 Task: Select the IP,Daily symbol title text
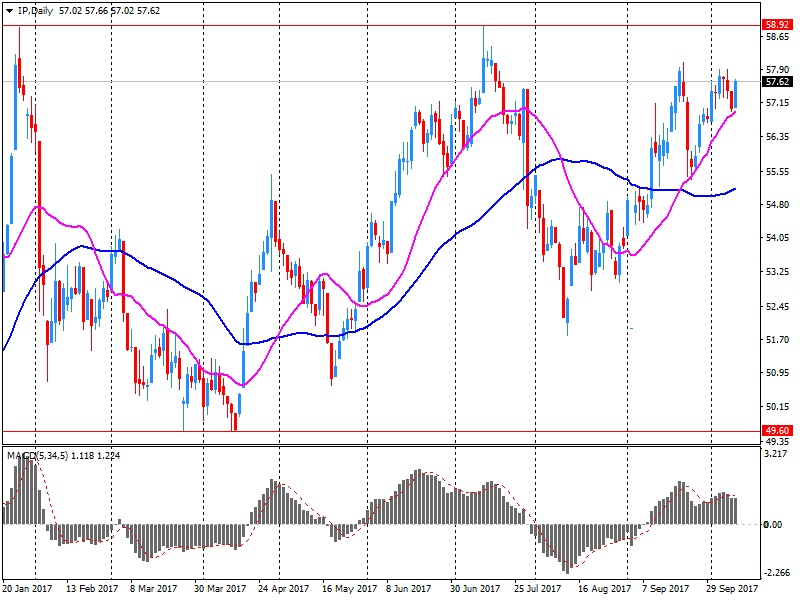35,11
